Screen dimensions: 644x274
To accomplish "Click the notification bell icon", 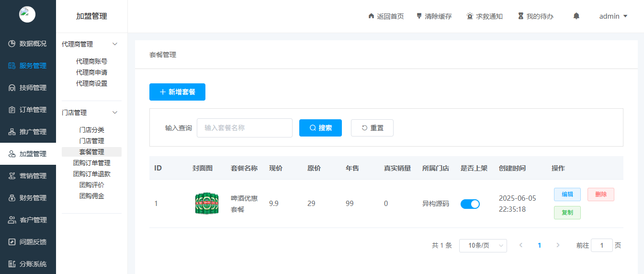I will pos(576,16).
